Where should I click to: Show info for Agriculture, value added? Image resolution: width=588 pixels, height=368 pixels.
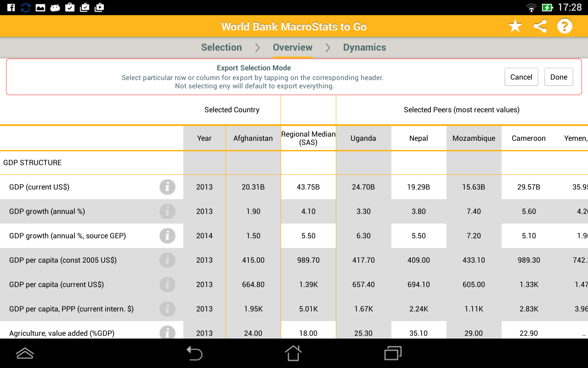coord(168,333)
